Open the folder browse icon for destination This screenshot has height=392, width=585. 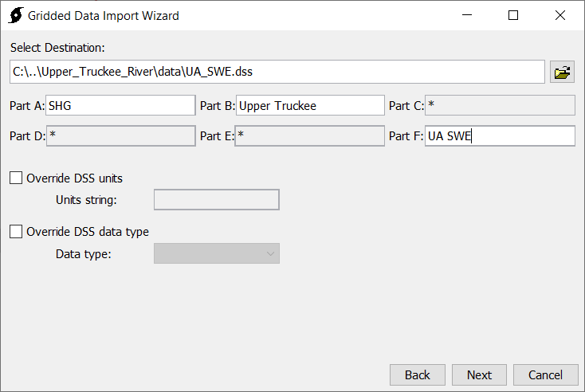pos(562,72)
